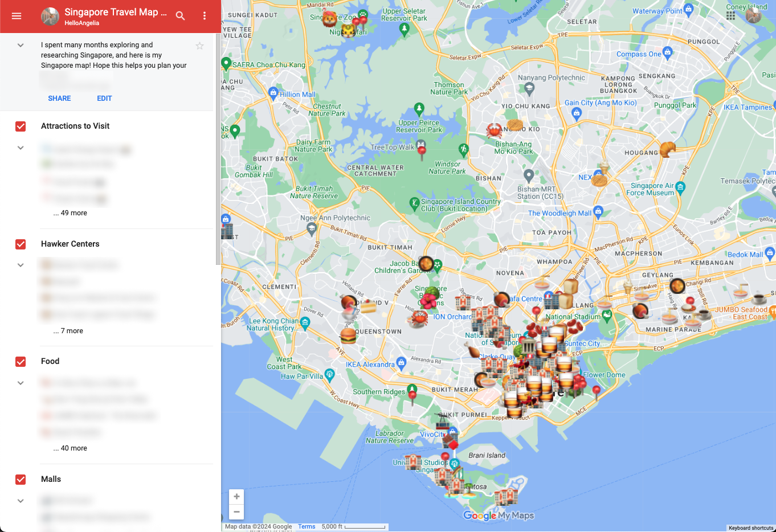
Task: Show the 49 more attractions
Action: [70, 213]
